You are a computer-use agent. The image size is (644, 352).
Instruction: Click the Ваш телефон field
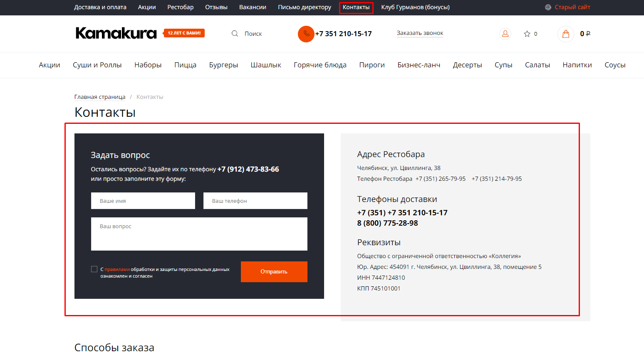(x=255, y=201)
